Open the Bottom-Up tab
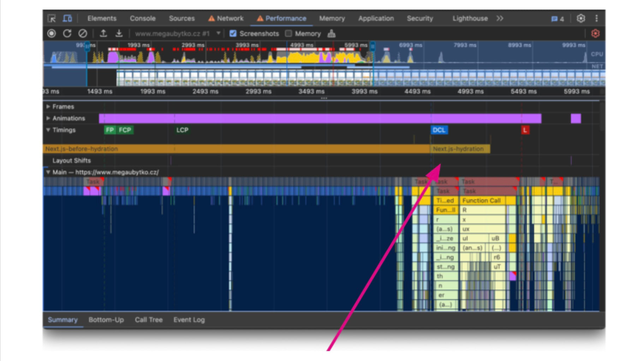Image resolution: width=644 pixels, height=361 pixels. [106, 320]
